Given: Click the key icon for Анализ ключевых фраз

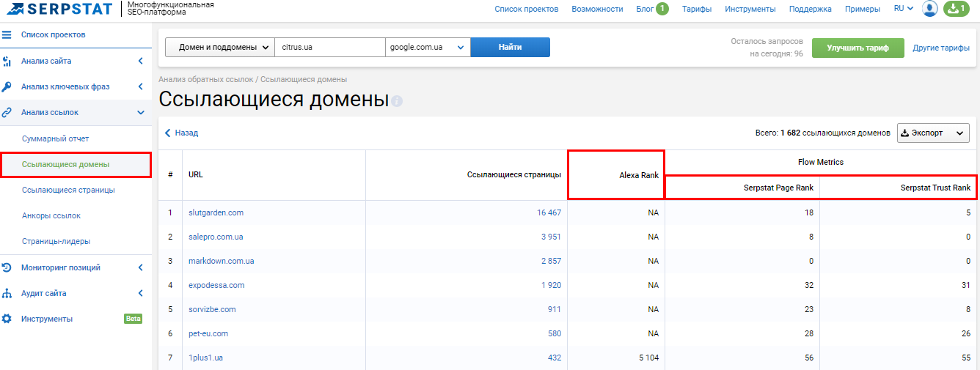Looking at the screenshot, I should tap(7, 86).
